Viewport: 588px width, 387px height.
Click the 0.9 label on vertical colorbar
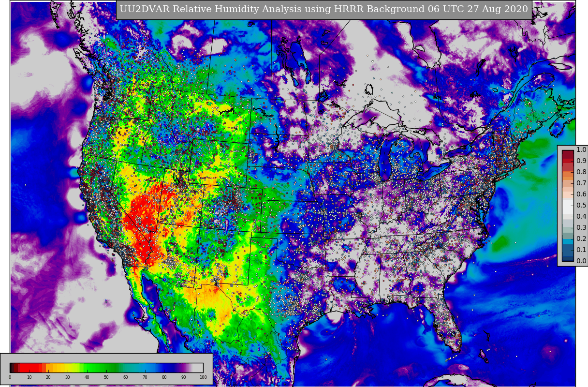(x=581, y=161)
